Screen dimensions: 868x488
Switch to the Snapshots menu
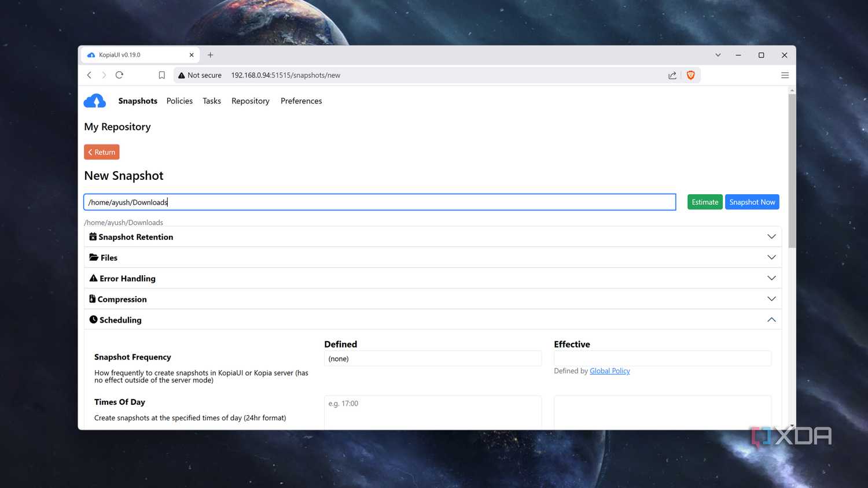(138, 101)
